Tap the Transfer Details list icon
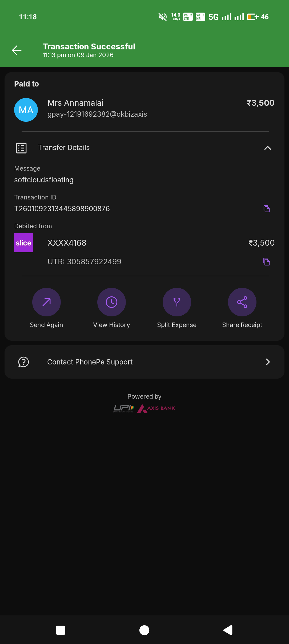This screenshot has width=289, height=644. click(x=21, y=148)
